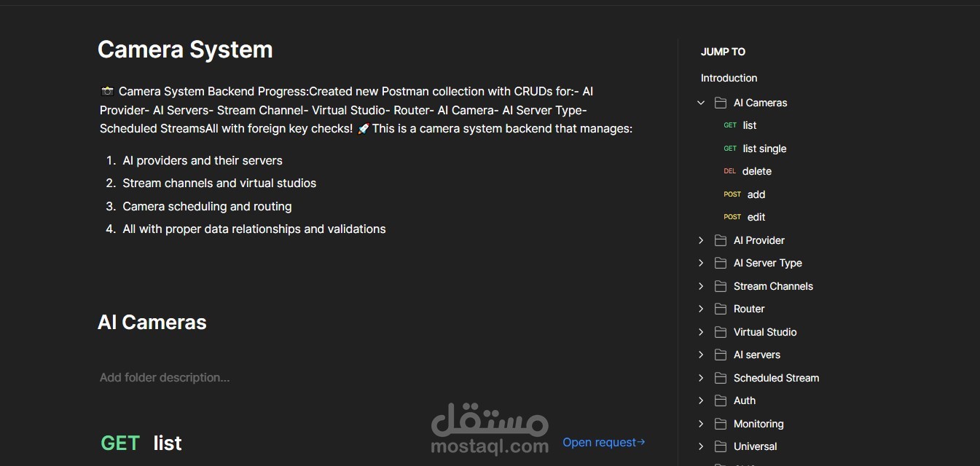Select the POST edit request
The width and height of the screenshot is (980, 466).
pyautogui.click(x=756, y=217)
